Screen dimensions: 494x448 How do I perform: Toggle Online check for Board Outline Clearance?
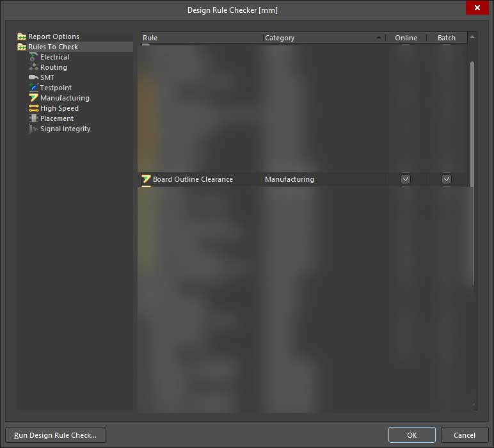click(406, 179)
